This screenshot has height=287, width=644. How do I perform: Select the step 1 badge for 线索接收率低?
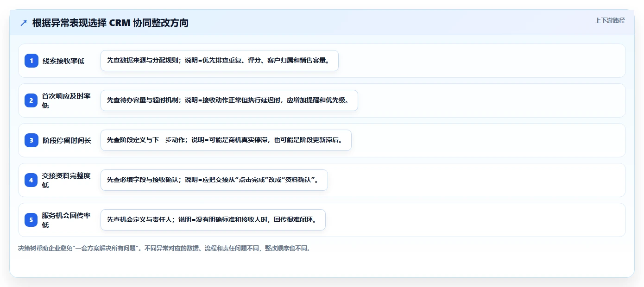click(x=32, y=61)
